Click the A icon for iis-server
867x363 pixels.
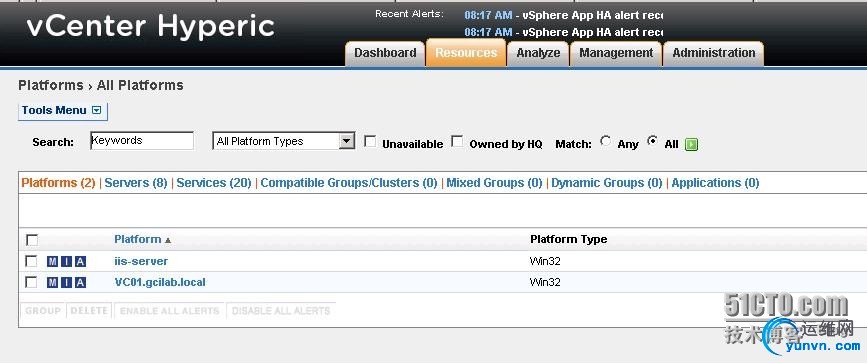click(x=80, y=262)
